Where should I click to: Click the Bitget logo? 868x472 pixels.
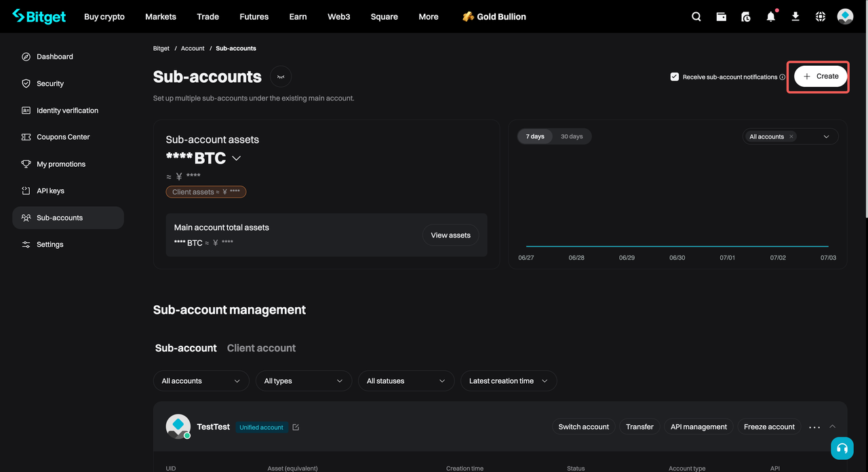[39, 16]
